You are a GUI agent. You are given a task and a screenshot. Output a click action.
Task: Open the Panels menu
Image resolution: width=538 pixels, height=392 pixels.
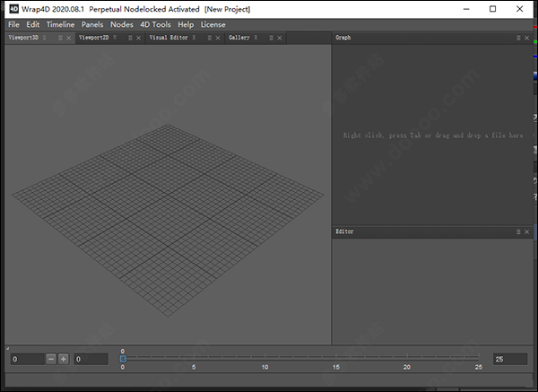[x=92, y=25]
